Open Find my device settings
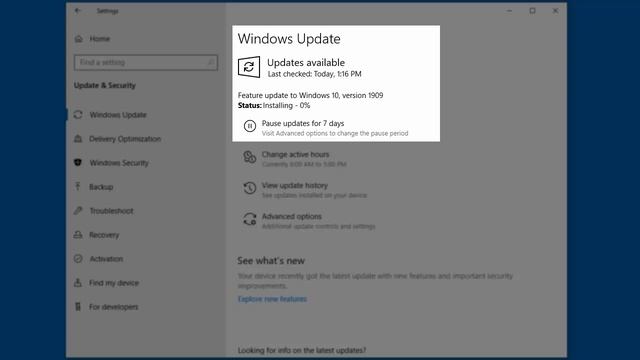640x360 pixels. [x=114, y=283]
